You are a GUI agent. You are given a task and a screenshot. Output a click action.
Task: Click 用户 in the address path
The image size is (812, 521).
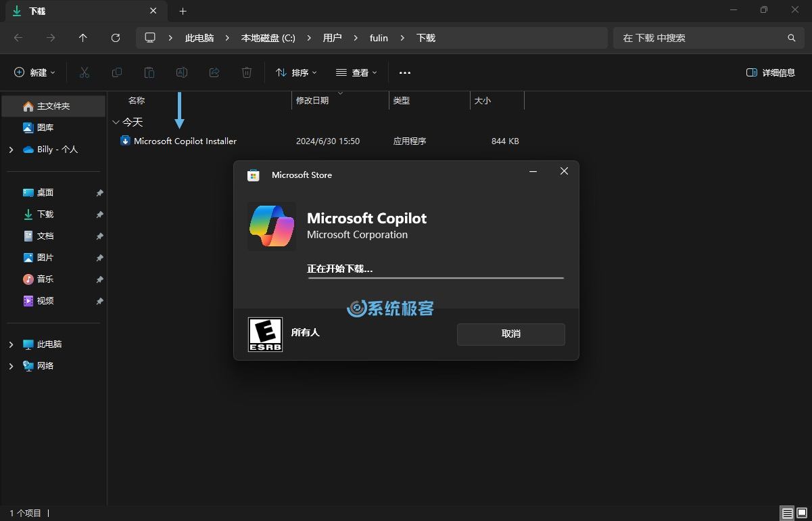pos(332,38)
